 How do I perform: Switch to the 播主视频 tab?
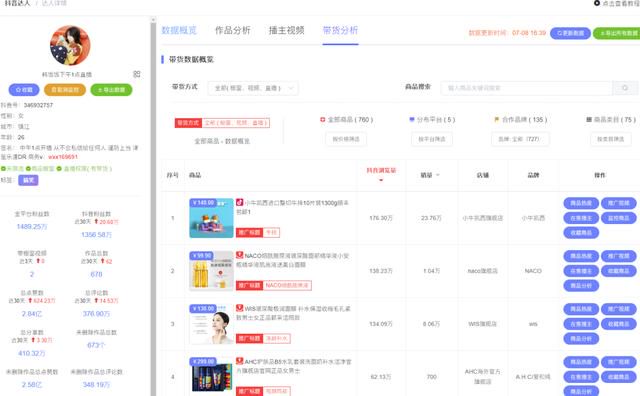[x=287, y=30]
